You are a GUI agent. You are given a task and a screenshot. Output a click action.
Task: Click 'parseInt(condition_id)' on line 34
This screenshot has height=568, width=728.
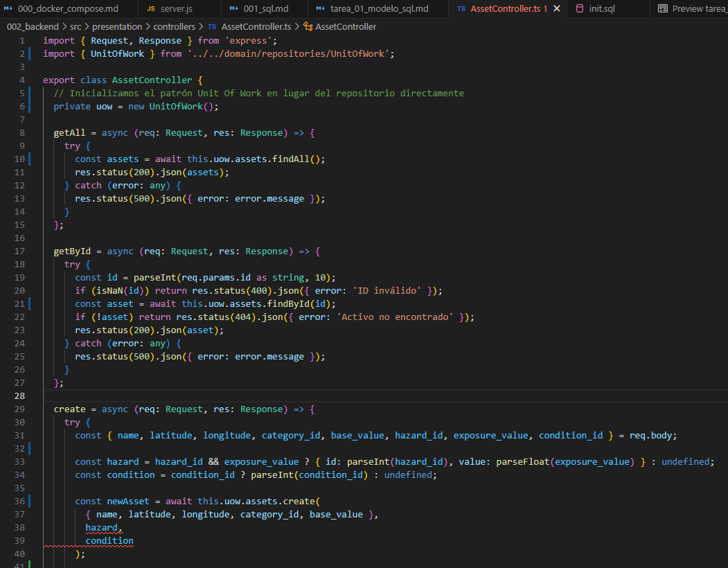309,475
